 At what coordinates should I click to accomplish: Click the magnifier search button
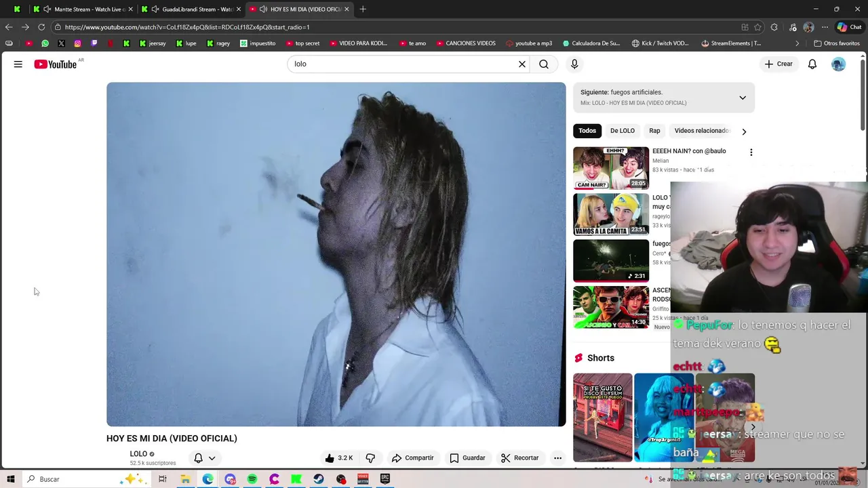pyautogui.click(x=544, y=64)
